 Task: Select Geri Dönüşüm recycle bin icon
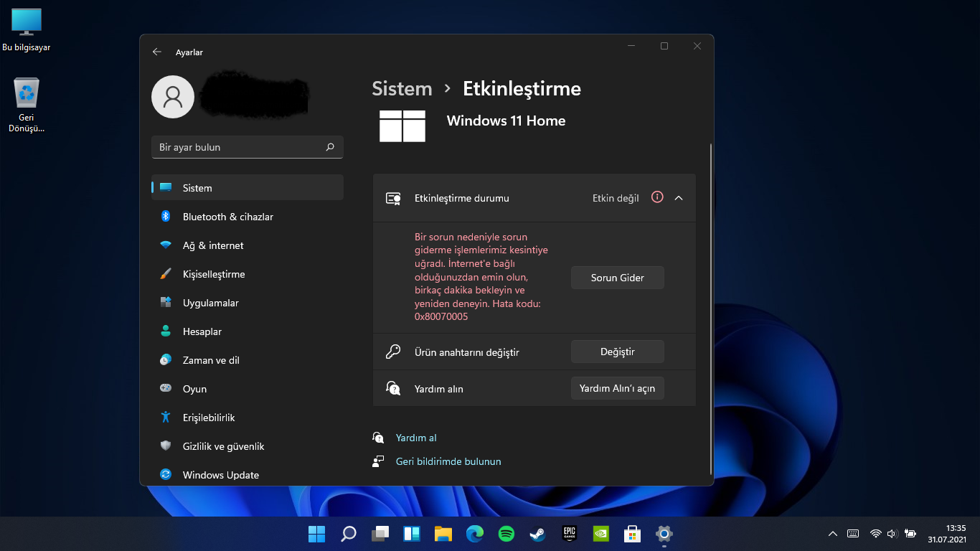(x=27, y=105)
